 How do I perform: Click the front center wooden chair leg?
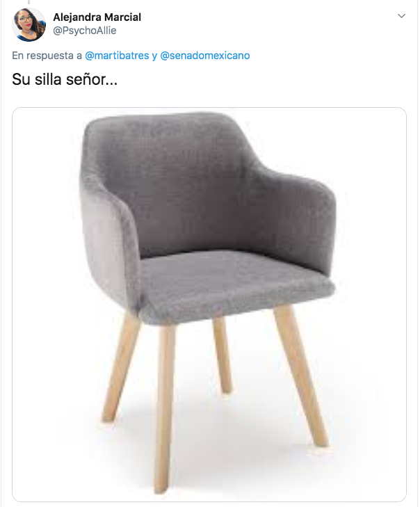coord(163,408)
